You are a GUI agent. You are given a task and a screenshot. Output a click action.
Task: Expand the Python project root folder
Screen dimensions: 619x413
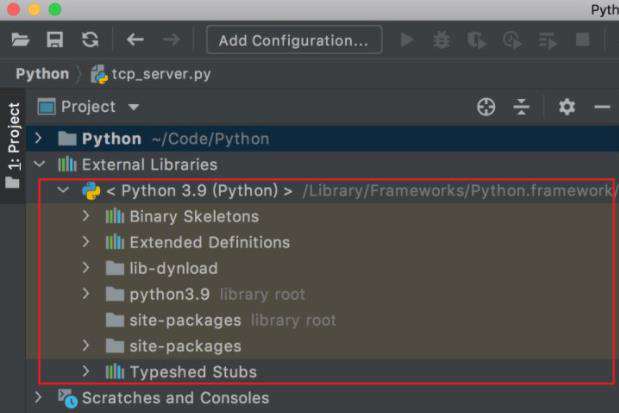38,138
